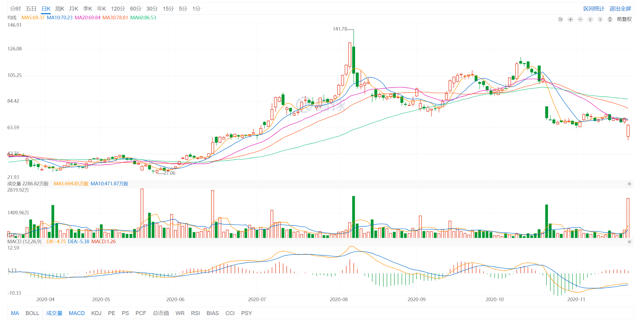Toggle the MA overlay indicator
644x331 pixels.
15,313
